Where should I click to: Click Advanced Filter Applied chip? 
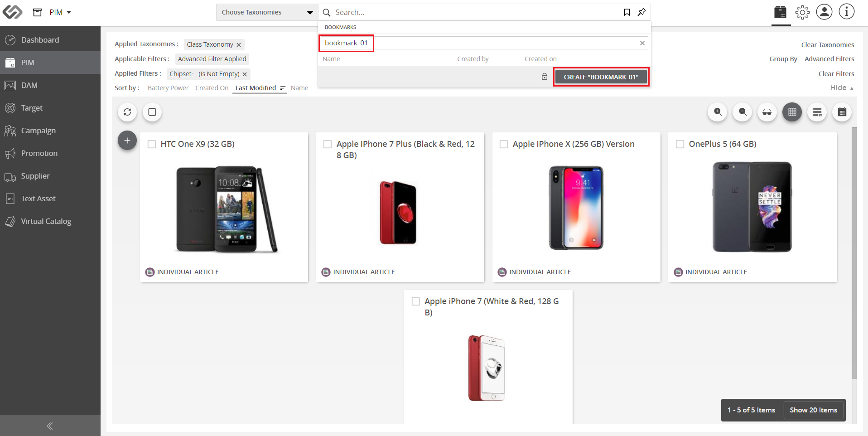pyautogui.click(x=212, y=59)
